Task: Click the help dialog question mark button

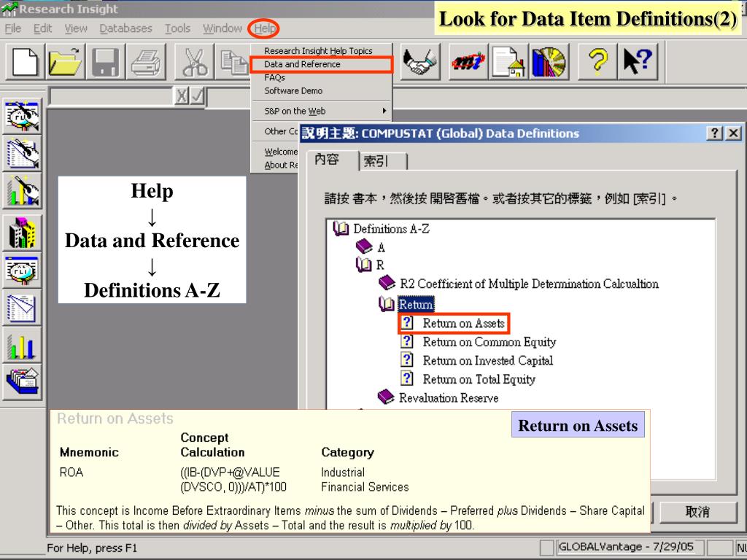Action: (x=714, y=133)
